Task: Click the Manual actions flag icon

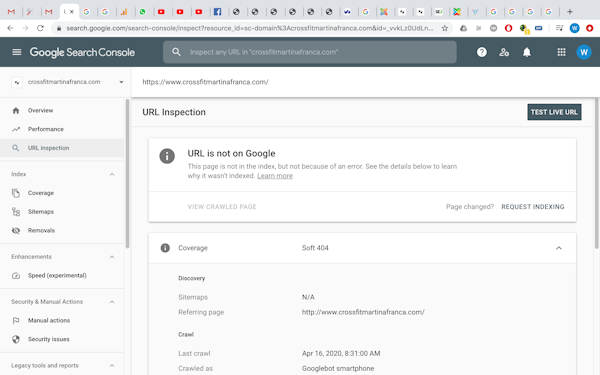Action: point(16,320)
